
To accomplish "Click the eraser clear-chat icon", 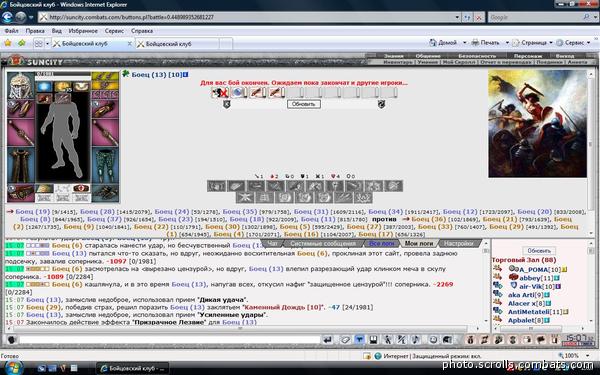I will (x=346, y=340).
